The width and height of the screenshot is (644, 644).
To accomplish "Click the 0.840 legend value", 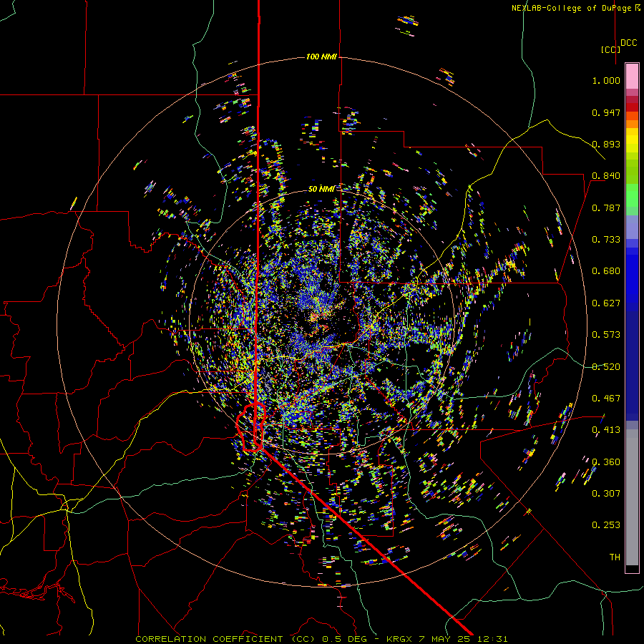I will tap(606, 176).
